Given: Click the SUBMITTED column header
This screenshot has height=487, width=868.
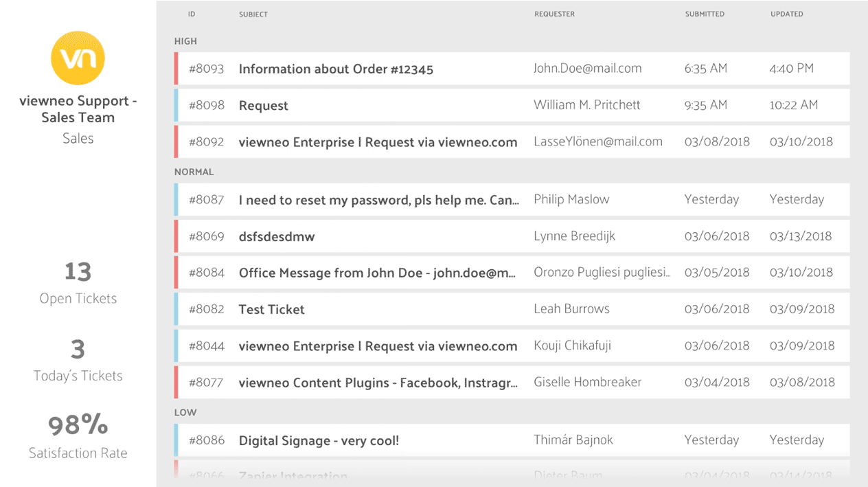Looking at the screenshot, I should 705,14.
